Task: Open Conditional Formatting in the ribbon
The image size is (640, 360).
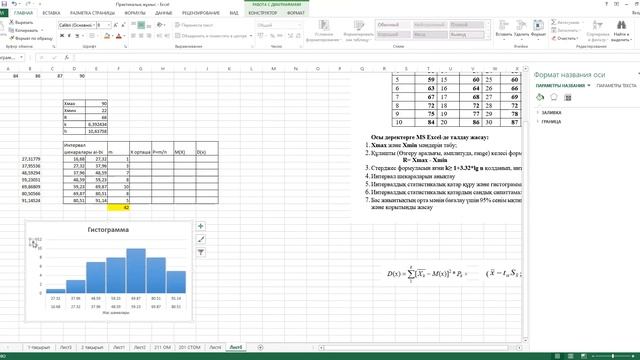Action: click(x=323, y=31)
